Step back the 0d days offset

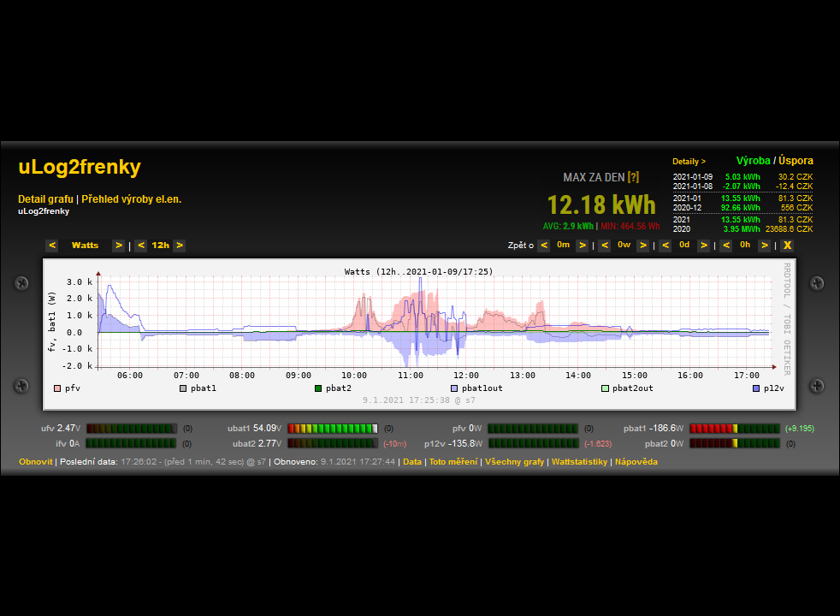coord(665,246)
